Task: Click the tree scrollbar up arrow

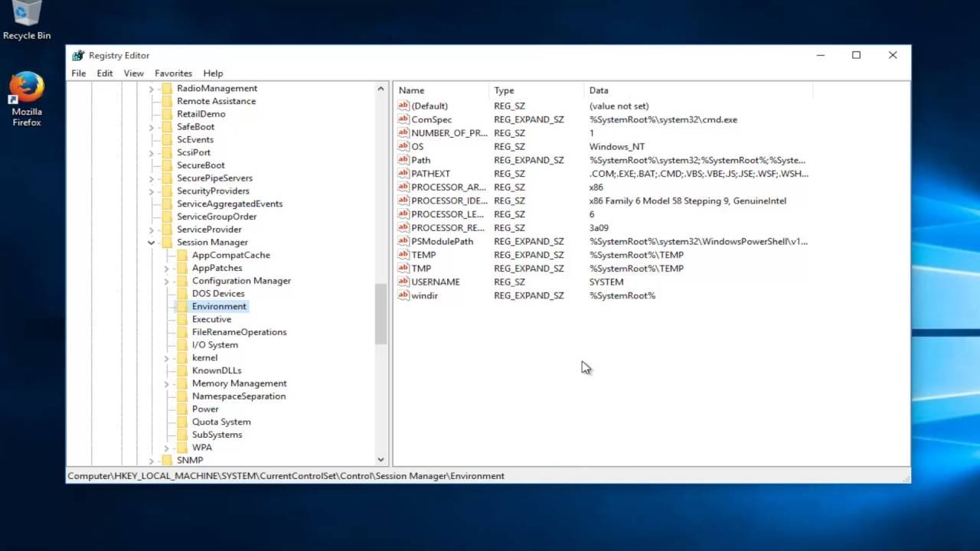Action: 381,89
